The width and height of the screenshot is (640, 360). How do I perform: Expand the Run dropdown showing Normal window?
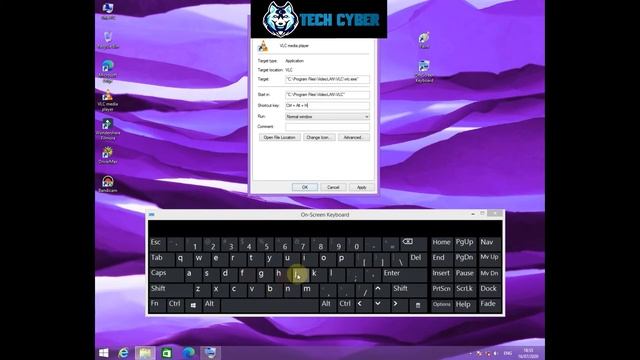tap(327, 117)
